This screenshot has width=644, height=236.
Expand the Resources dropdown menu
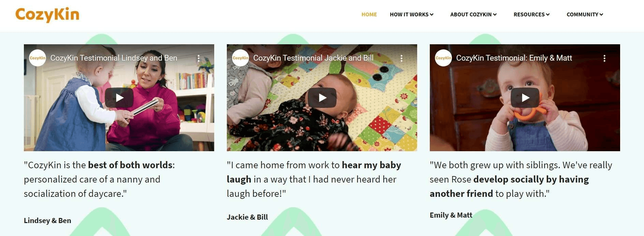(532, 14)
